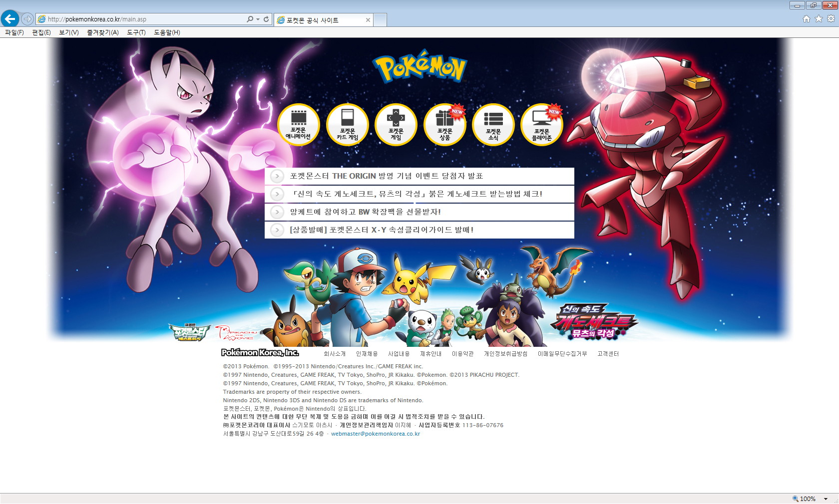Click arrow bullet beside 신의 속도 게노세크트 news
Viewport: 839px width, 504px height.
pos(277,194)
